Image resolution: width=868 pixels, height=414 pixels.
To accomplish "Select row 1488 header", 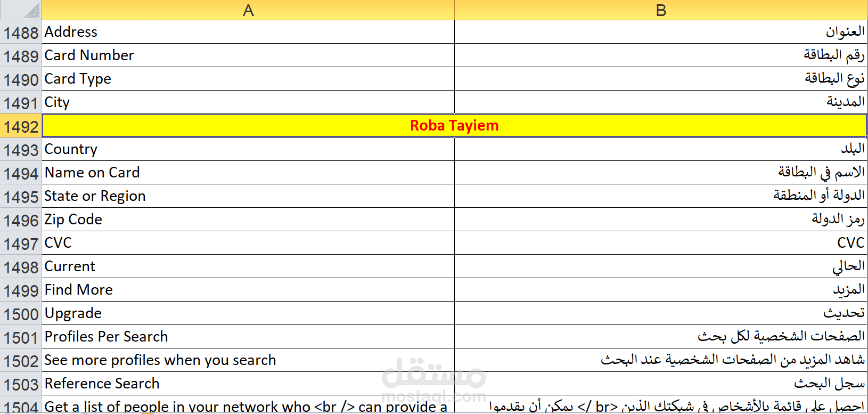I will pos(21,33).
